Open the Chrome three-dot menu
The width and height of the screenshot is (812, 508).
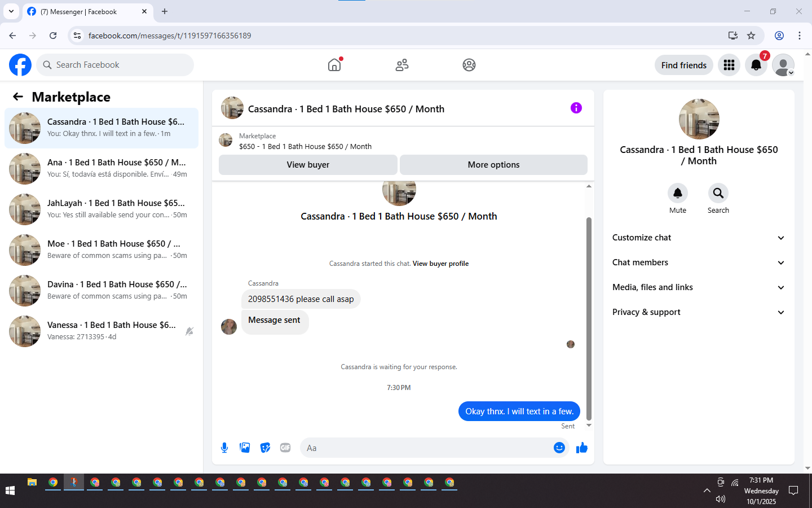tap(800, 36)
